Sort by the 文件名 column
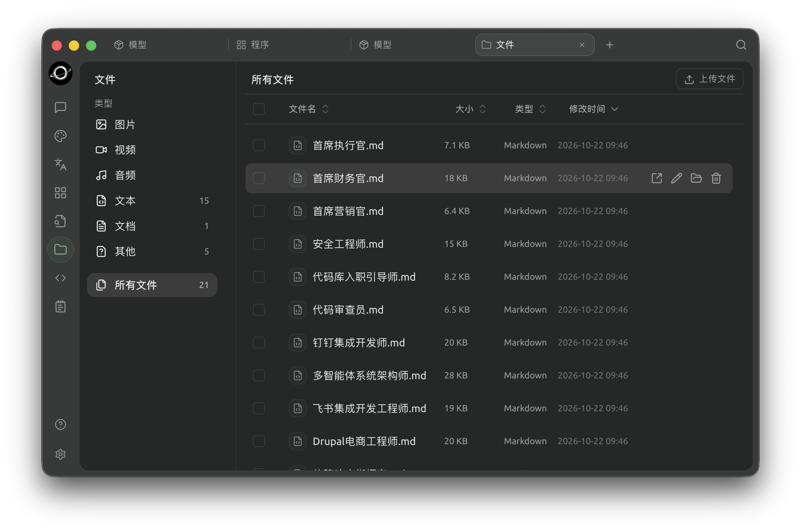Image resolution: width=801 pixels, height=532 pixels. click(x=309, y=109)
